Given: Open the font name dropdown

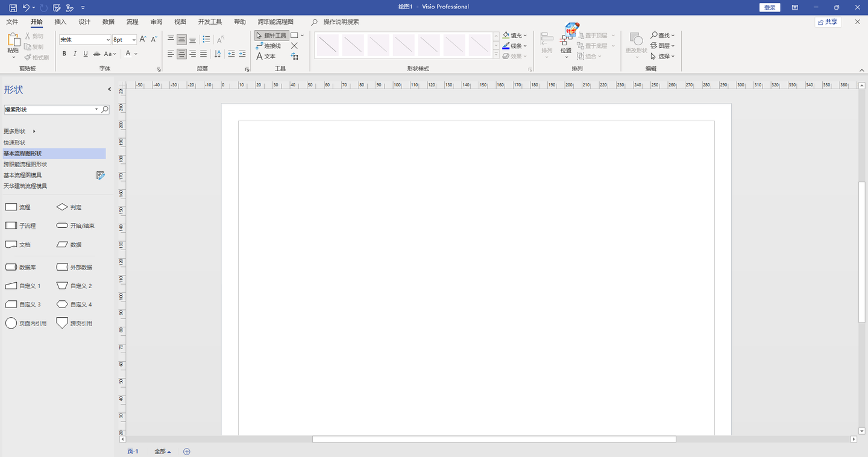Looking at the screenshot, I should point(108,40).
